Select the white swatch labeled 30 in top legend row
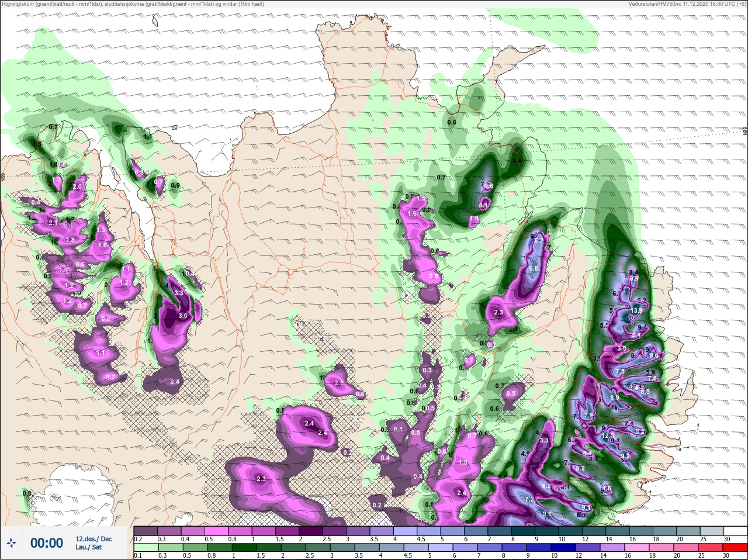The width and height of the screenshot is (748, 560). click(736, 530)
